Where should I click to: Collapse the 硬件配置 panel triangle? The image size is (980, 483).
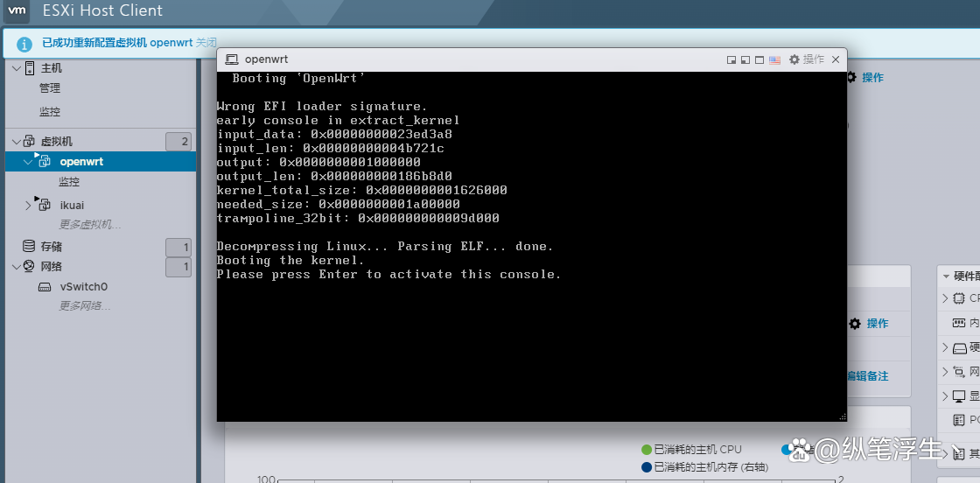[946, 276]
